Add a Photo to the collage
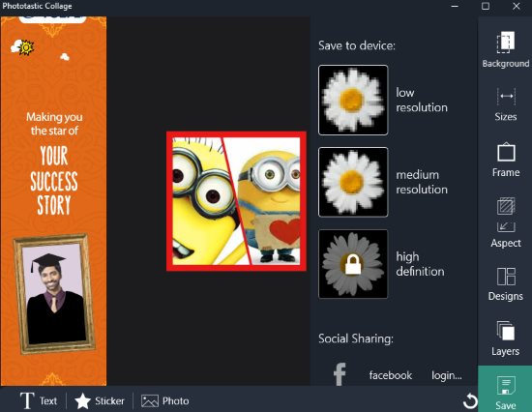 pos(164,400)
